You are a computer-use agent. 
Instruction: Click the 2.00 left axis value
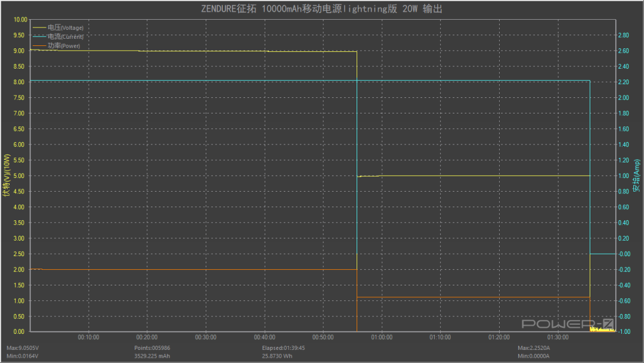(x=19, y=269)
